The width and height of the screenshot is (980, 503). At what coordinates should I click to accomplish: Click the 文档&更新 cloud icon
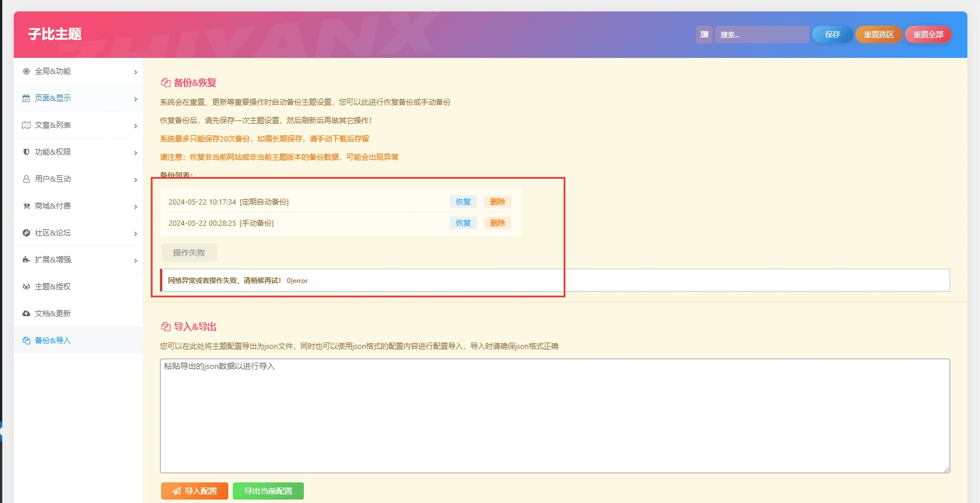(x=26, y=314)
